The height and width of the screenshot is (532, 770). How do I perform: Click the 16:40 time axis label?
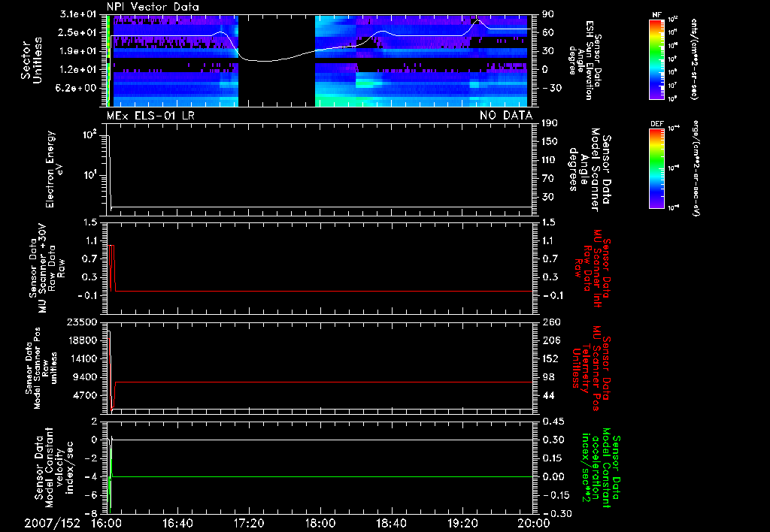tap(177, 523)
